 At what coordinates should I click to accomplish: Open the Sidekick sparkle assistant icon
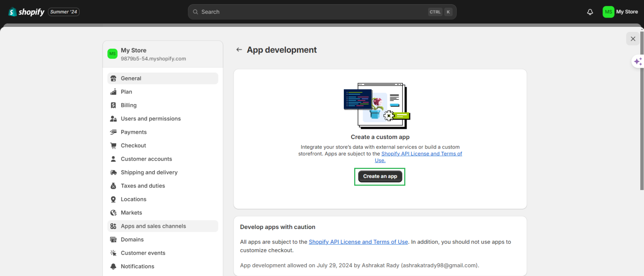tap(637, 62)
